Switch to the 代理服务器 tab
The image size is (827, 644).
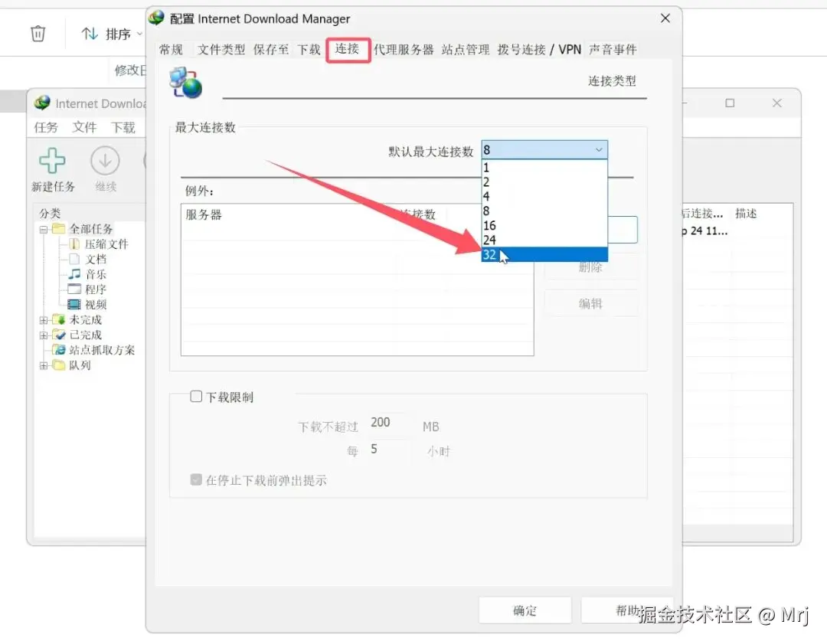[x=404, y=50]
